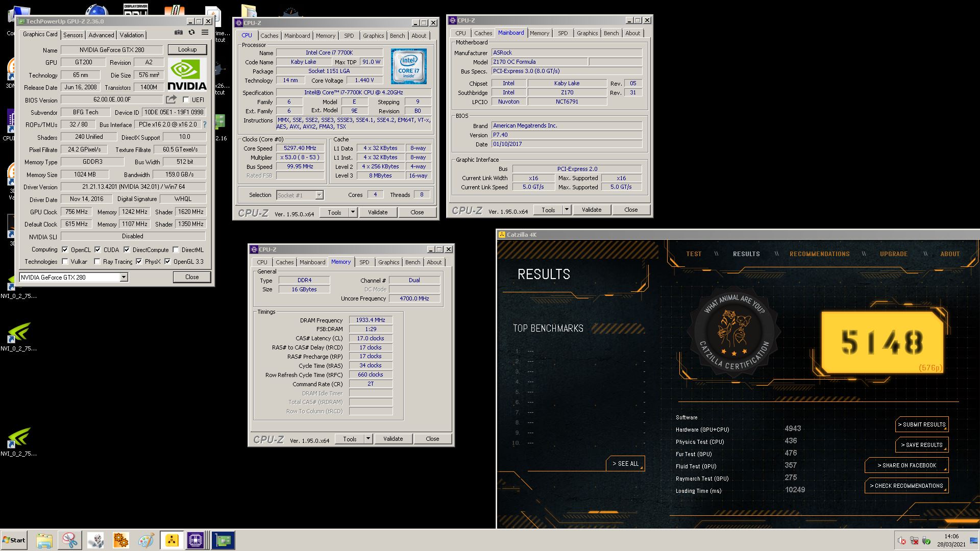This screenshot has height=551, width=980.
Task: Expand Tools dropdown arrow in the CPU tab window
Action: tap(353, 212)
